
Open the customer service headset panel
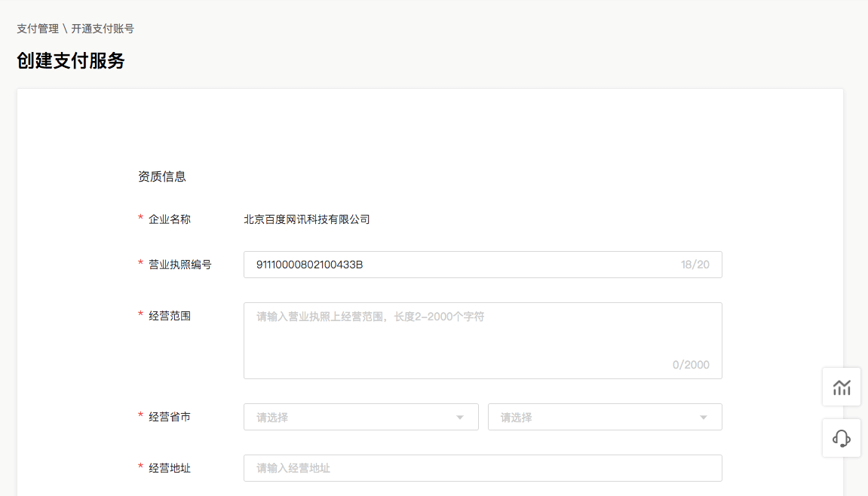(841, 438)
